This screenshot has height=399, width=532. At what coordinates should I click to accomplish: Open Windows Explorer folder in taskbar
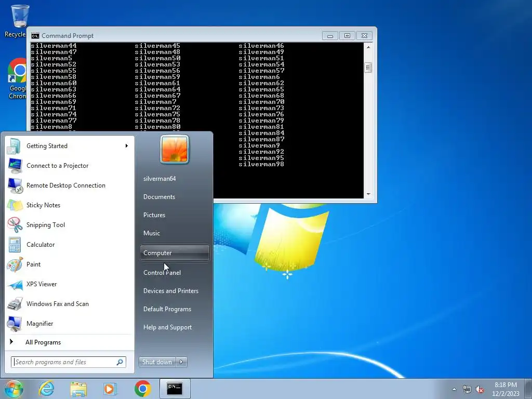tap(78, 389)
